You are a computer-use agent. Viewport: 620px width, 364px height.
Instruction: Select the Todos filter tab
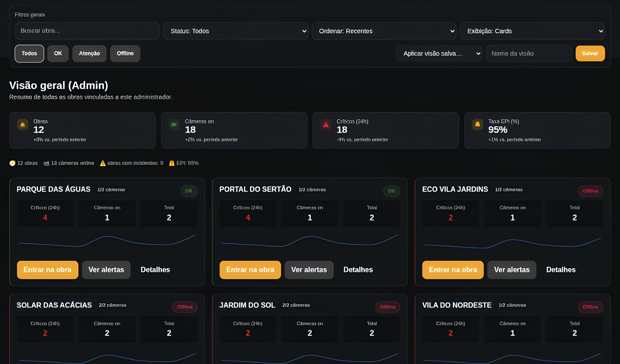29,53
